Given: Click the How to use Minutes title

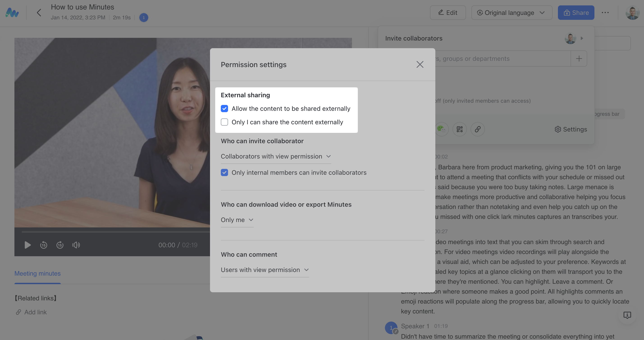Looking at the screenshot, I should pos(82,7).
